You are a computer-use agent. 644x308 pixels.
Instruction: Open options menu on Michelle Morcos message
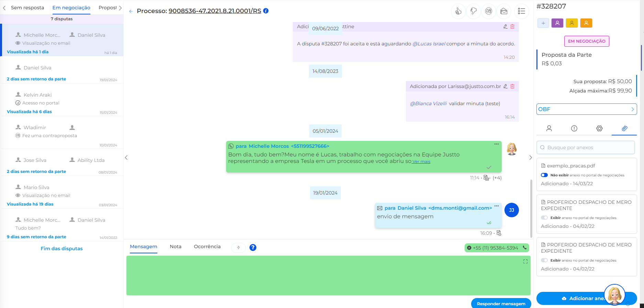coord(497,144)
